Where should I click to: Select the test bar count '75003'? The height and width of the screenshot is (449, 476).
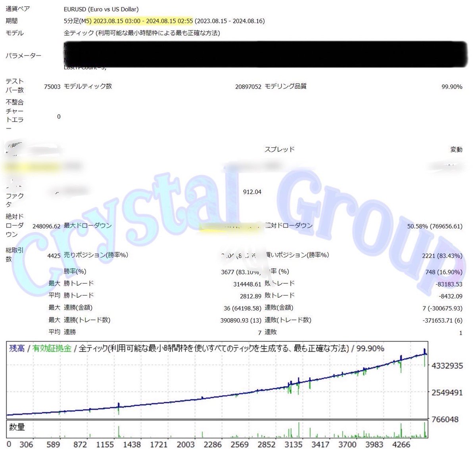click(52, 86)
